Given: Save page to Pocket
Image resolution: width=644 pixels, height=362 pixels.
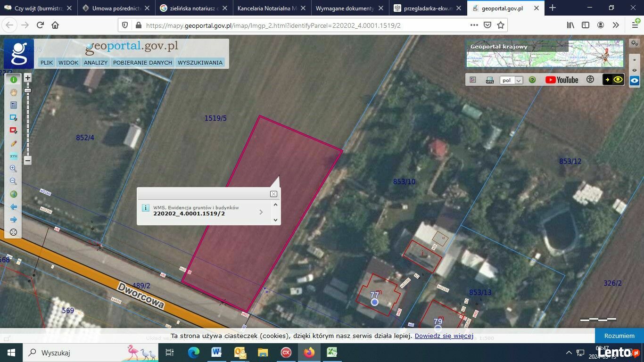Looking at the screenshot, I should (x=487, y=25).
